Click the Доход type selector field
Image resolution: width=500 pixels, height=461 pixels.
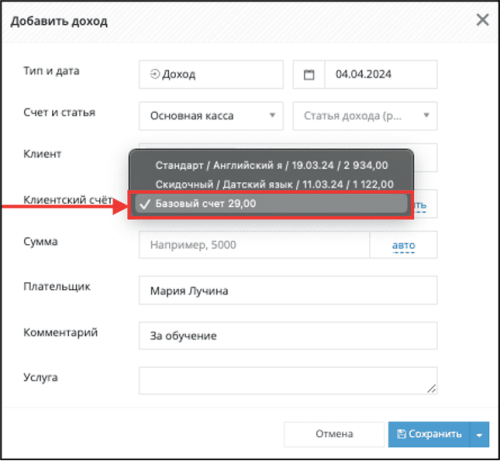211,74
